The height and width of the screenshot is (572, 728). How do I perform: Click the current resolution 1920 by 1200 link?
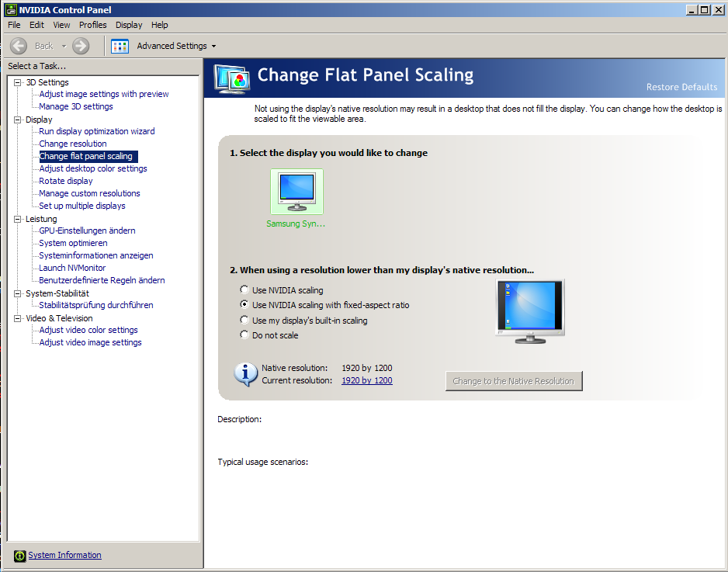[366, 380]
